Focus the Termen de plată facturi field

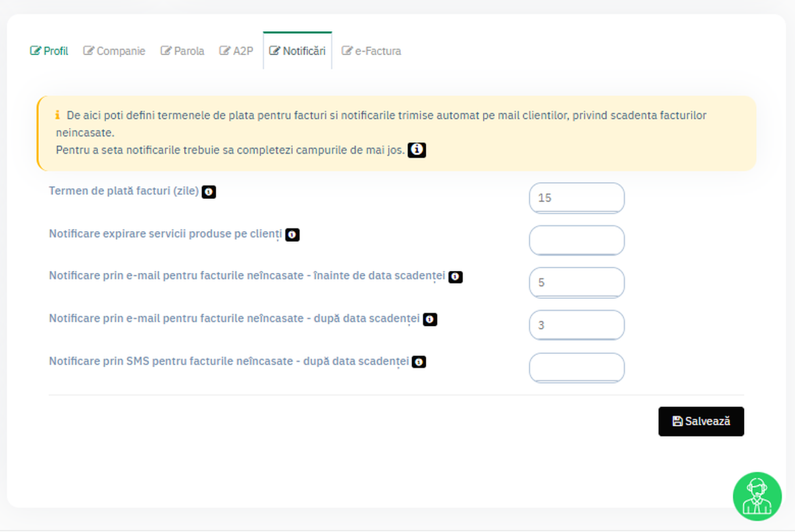576,198
